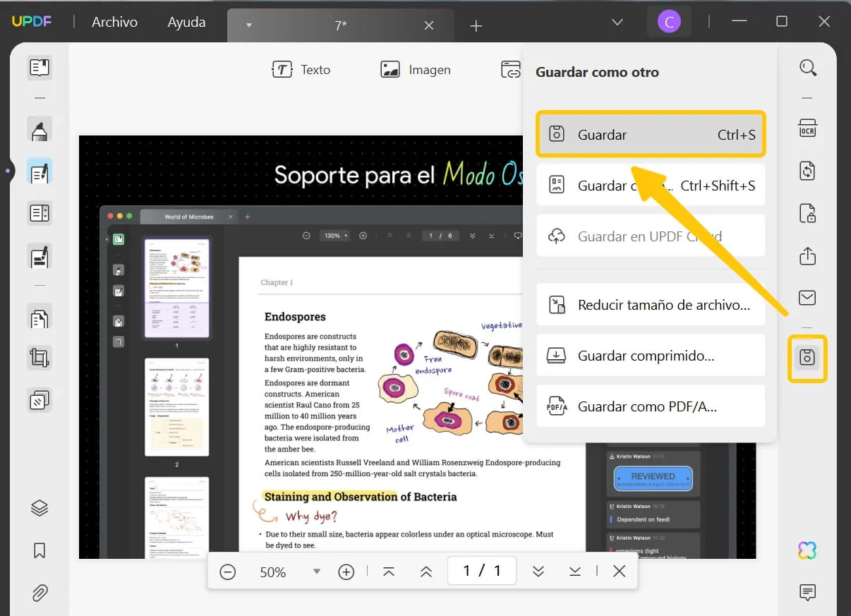Open the Comments panel icon
Image resolution: width=851 pixels, height=616 pixels.
click(x=808, y=593)
